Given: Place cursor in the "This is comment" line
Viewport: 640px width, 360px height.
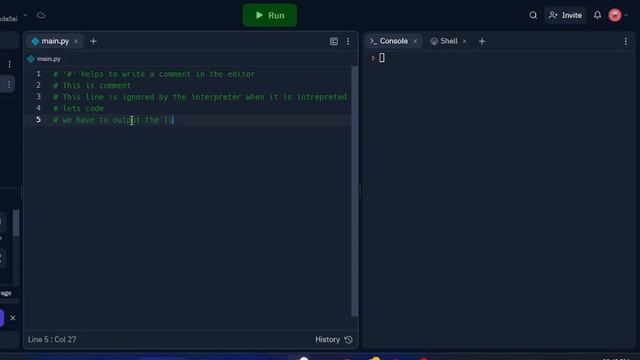Looking at the screenshot, I should coord(92,86).
